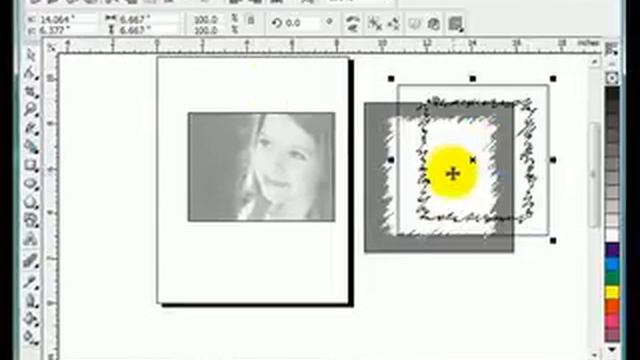Image resolution: width=640 pixels, height=360 pixels.
Task: Select the Eyedropper tool
Action: click(x=31, y=282)
